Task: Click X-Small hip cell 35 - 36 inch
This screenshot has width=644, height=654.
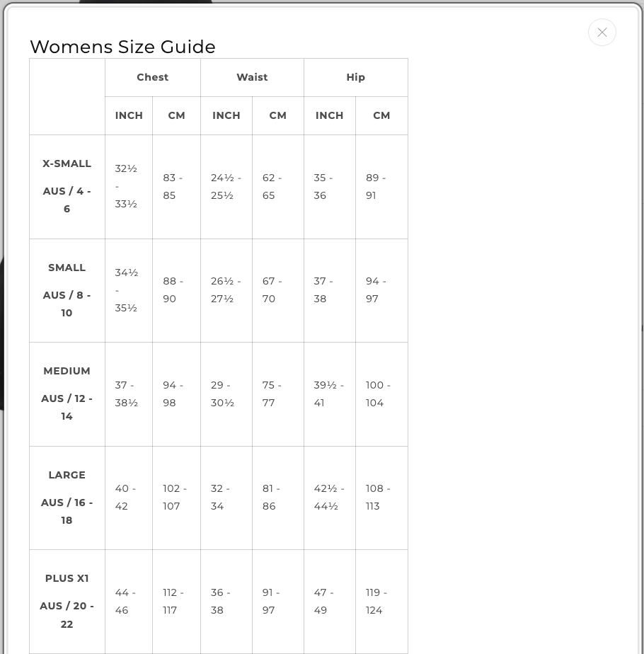Action: click(330, 186)
